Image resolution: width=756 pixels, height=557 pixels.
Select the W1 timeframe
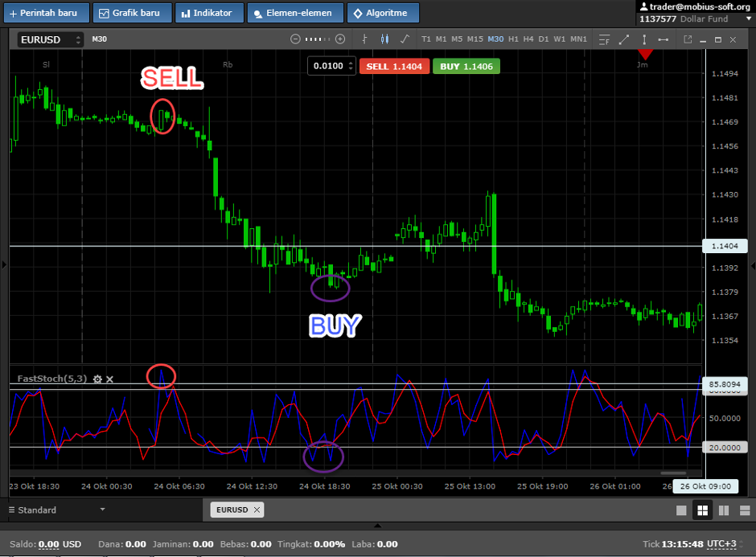(560, 39)
